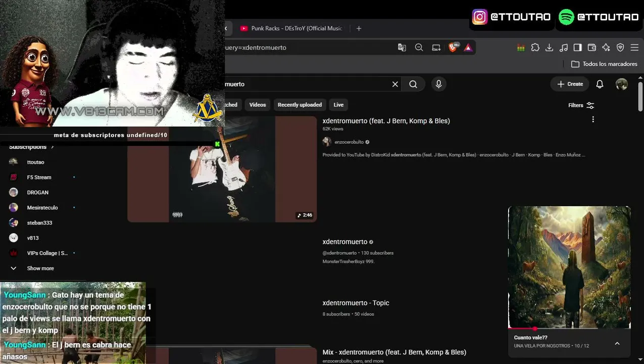Open the Todos los marcadores bookmarks folder
Image resolution: width=644 pixels, height=364 pixels.
(x=604, y=64)
